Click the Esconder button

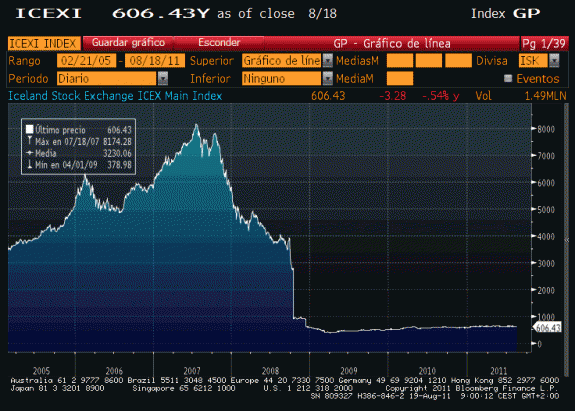pos(219,43)
